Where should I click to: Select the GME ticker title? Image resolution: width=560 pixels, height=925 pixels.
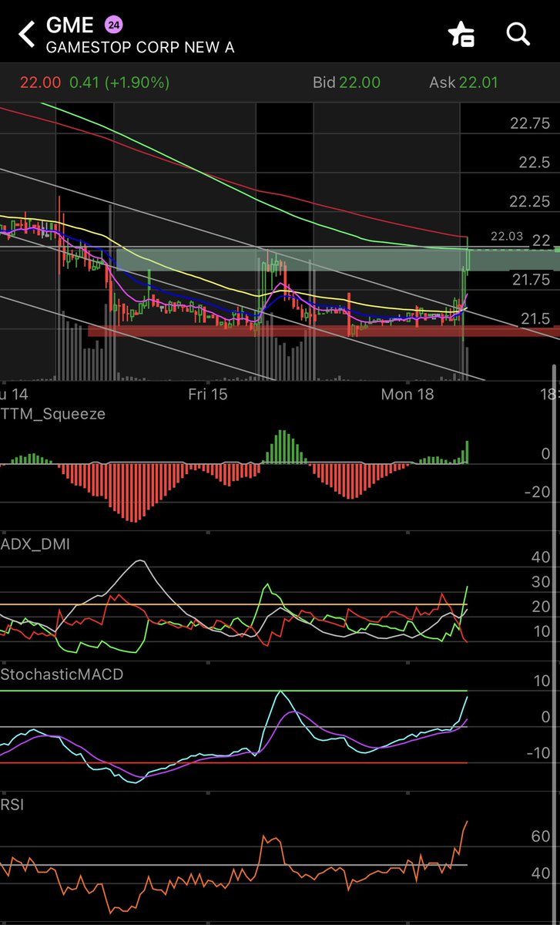tap(70, 25)
